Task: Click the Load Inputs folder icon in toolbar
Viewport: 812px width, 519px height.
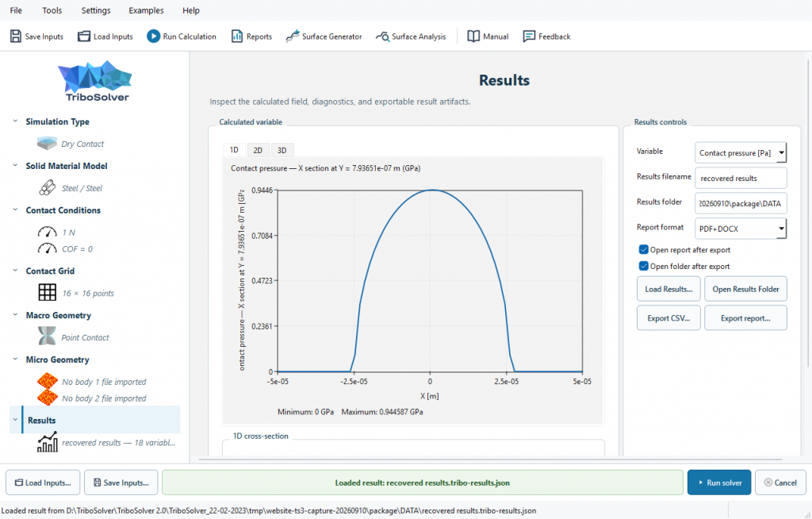Action: click(84, 37)
